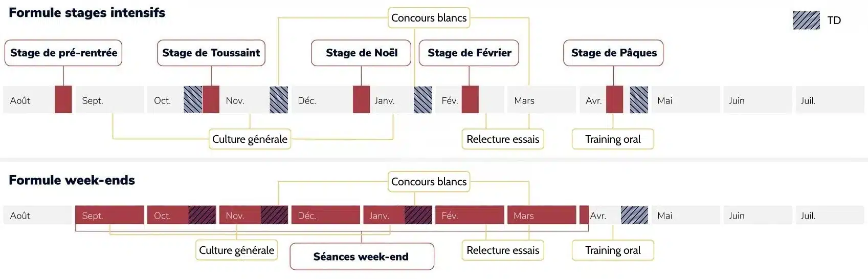Click the Août cell in the week-ends timeline
868x279 pixels.
(x=38, y=216)
